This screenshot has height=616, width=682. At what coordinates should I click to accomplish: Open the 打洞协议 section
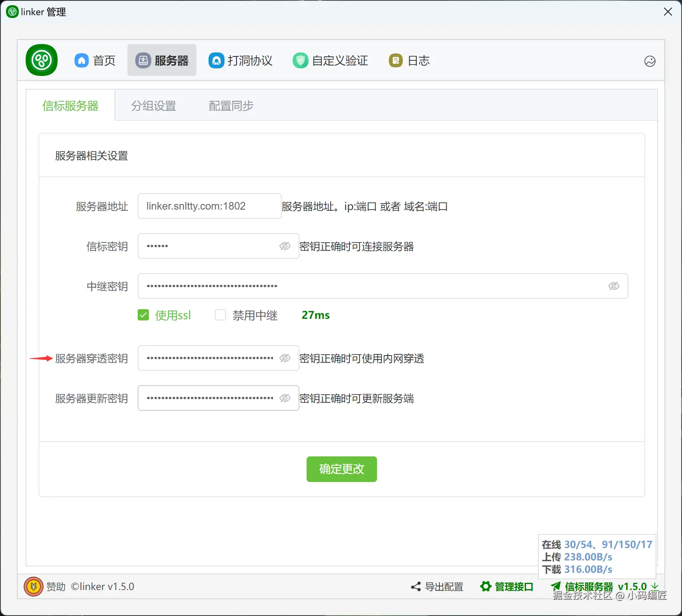click(x=240, y=60)
